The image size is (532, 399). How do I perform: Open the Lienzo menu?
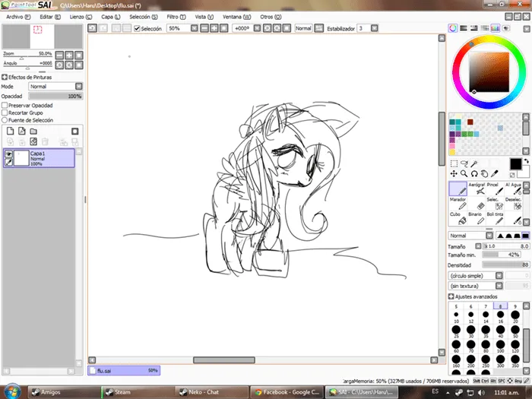(81, 17)
